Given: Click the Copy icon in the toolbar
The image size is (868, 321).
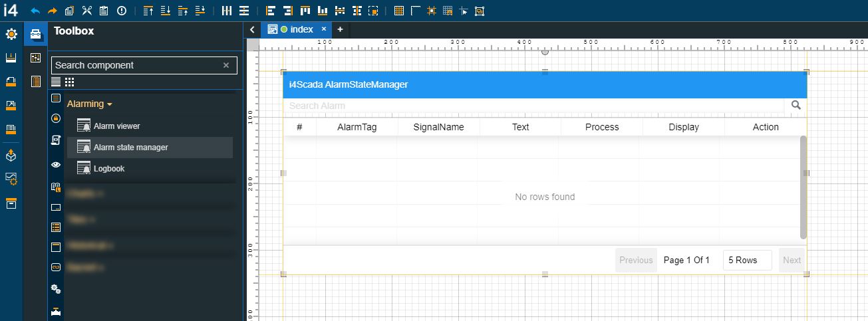Looking at the screenshot, I should 70,11.
